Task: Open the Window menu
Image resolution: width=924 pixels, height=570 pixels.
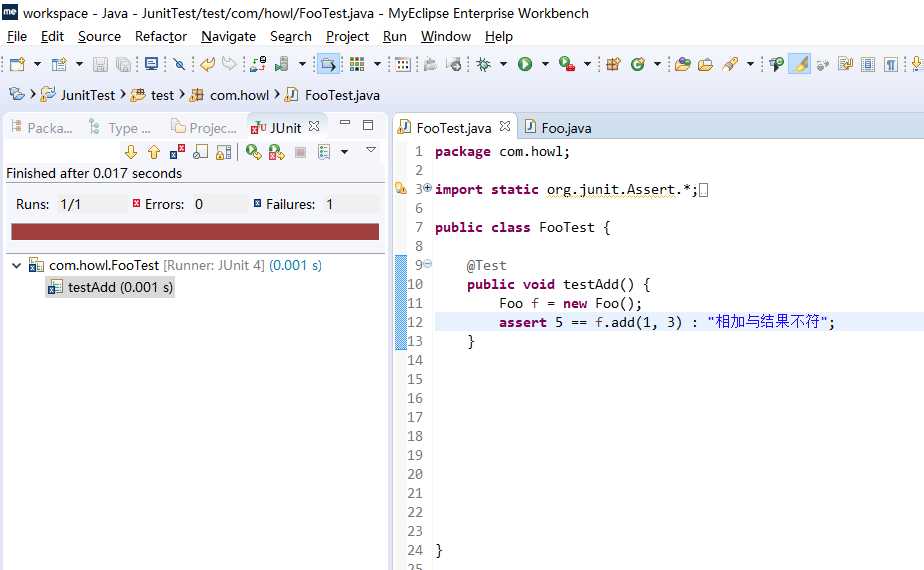Action: (x=446, y=37)
